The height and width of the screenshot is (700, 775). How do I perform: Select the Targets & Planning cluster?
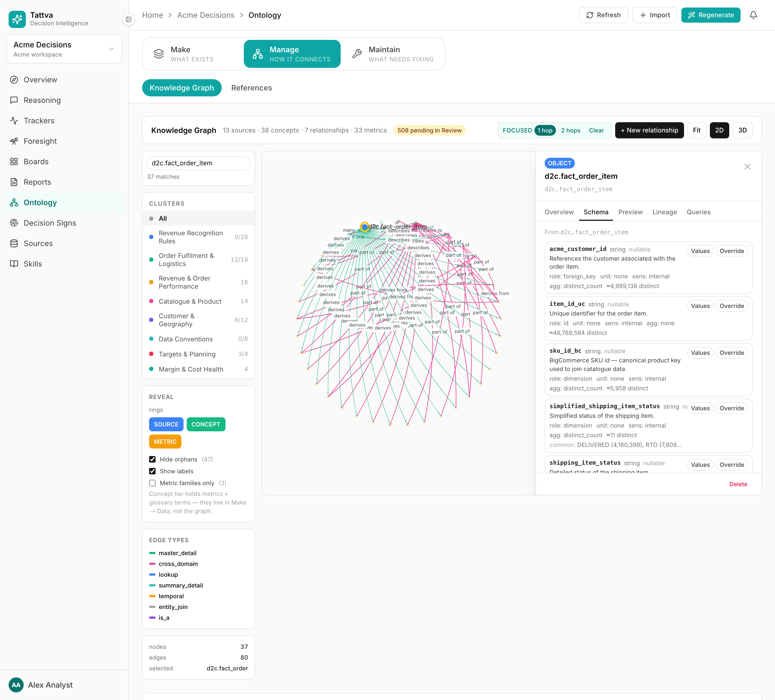coord(198,354)
